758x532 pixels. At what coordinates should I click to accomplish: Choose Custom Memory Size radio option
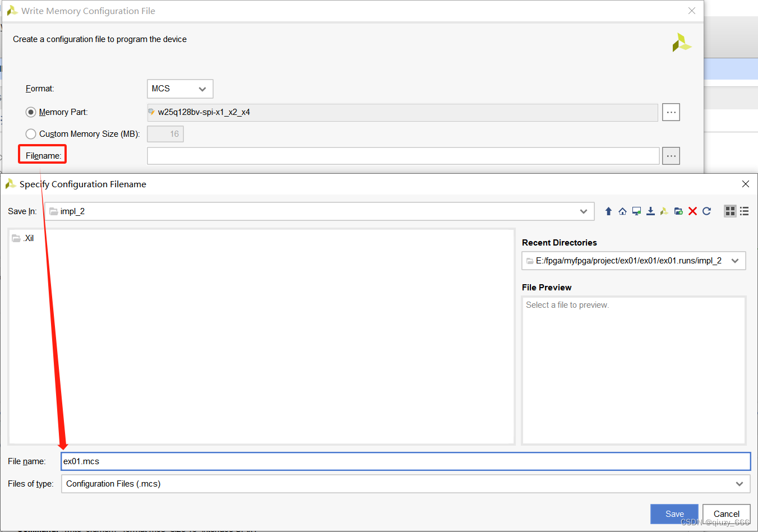(x=31, y=134)
